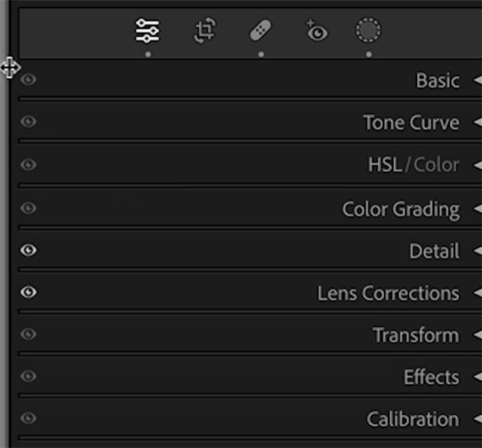Screen dimensions: 482x448
Task: Open the Crop and rotate tool
Action: pos(205,30)
